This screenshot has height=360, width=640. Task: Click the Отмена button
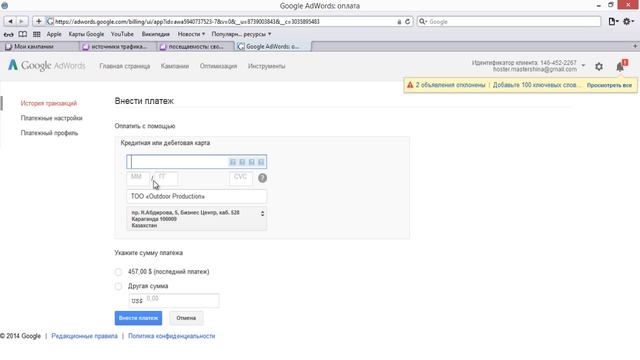tap(186, 318)
